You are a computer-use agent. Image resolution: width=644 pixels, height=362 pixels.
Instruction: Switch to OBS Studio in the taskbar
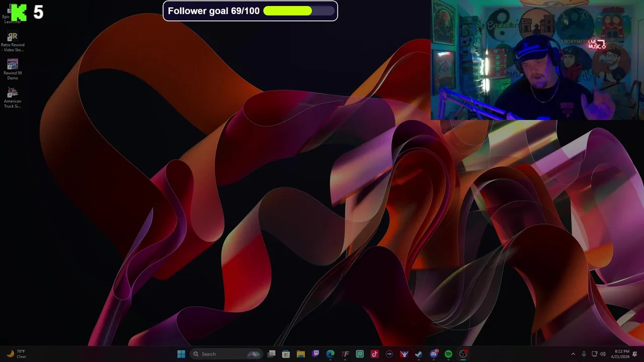click(x=463, y=354)
